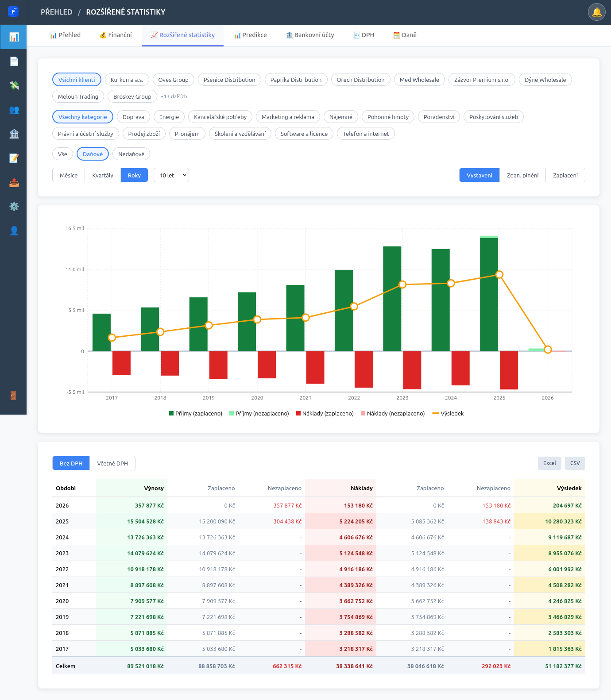
Task: Click the bar chart icon in sidebar
Action: tap(14, 37)
